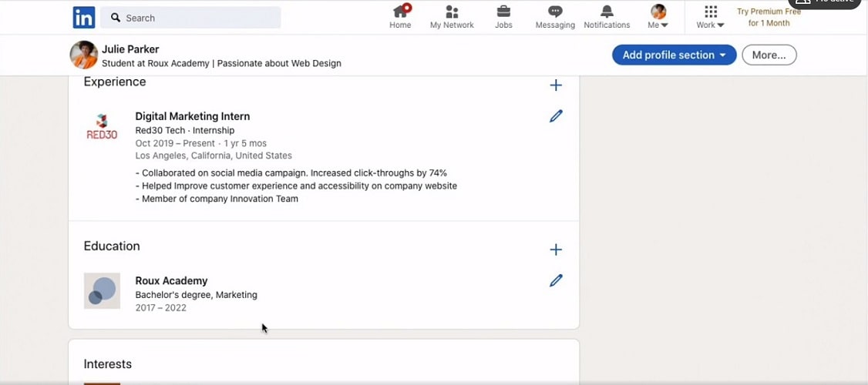The height and width of the screenshot is (385, 868).
Task: Open Add profile section dropdown
Action: (675, 55)
